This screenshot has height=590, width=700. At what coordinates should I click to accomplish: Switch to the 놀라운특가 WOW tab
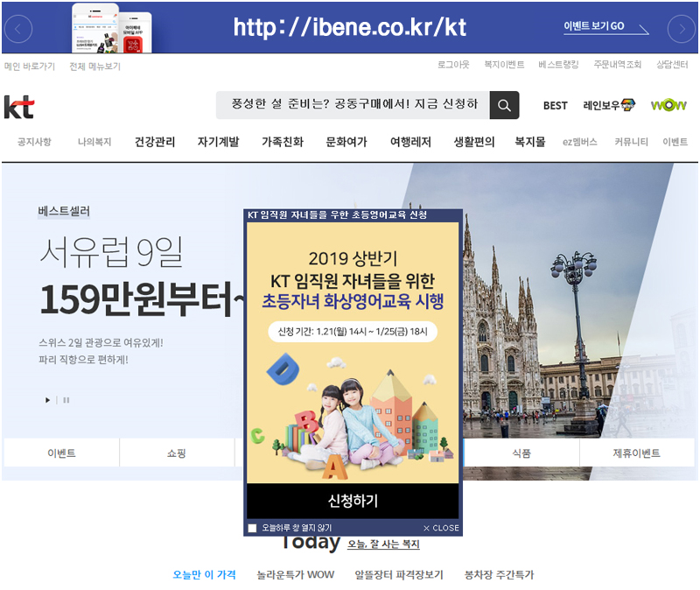[x=295, y=574]
